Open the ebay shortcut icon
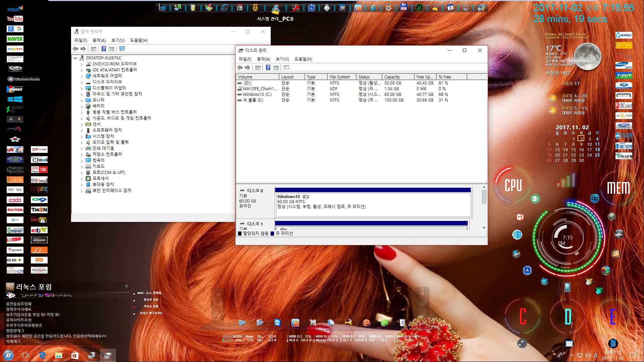This screenshot has height=362, width=644. click(x=39, y=230)
